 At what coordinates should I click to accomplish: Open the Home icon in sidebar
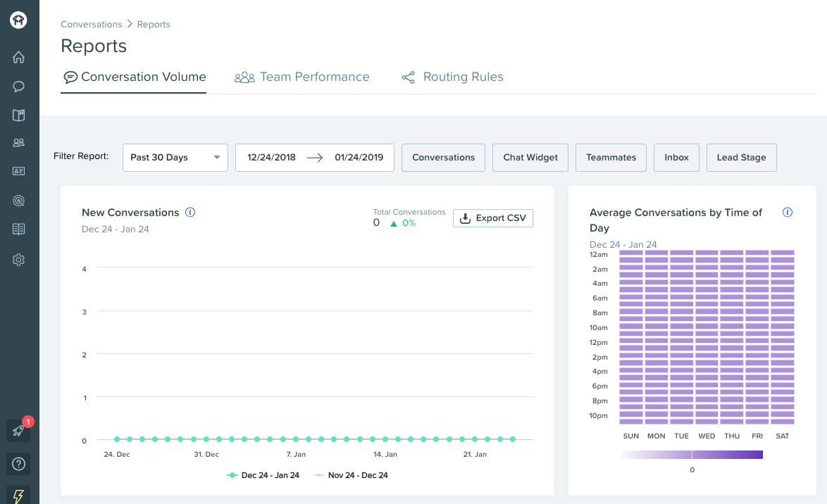point(19,58)
